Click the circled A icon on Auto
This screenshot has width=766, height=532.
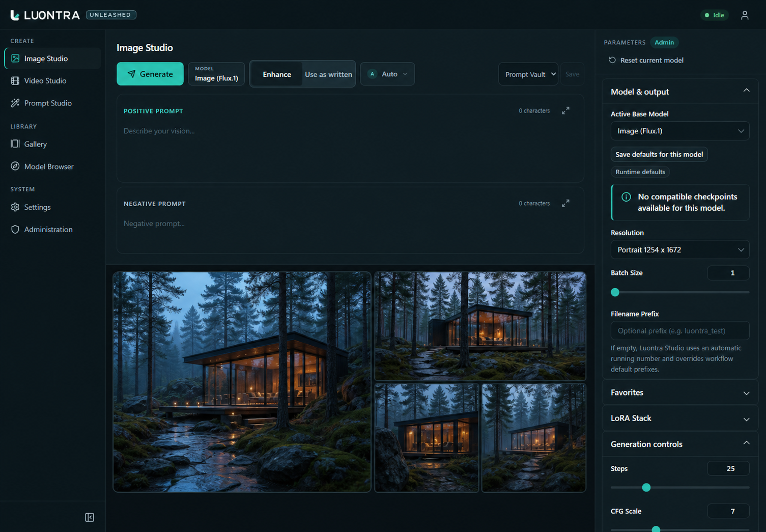click(373, 74)
